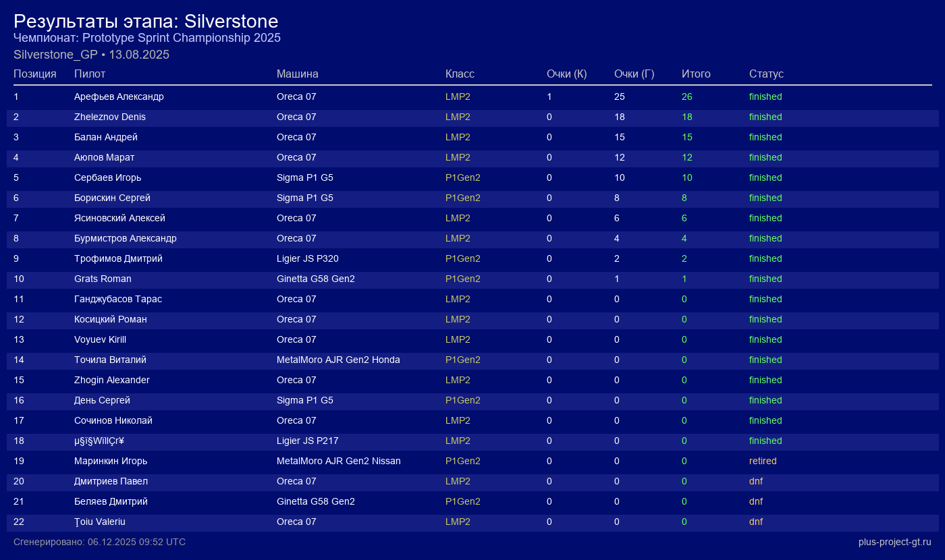
Task: Click the Пилот column header
Action: [x=90, y=74]
